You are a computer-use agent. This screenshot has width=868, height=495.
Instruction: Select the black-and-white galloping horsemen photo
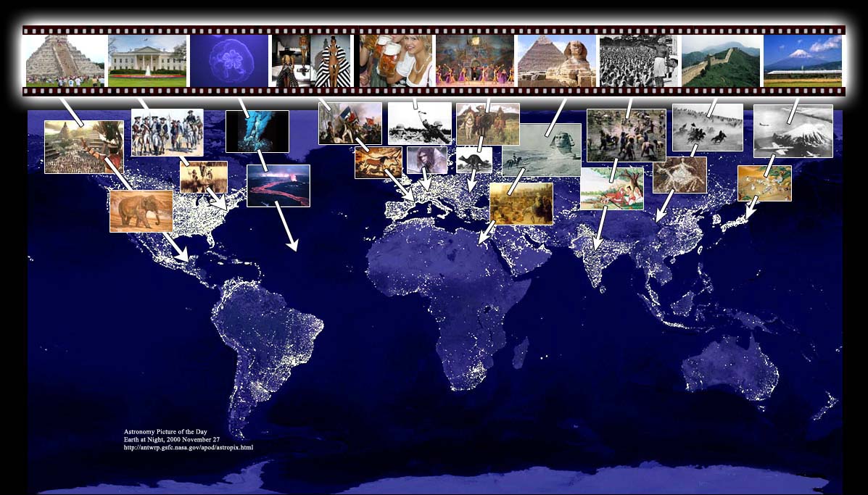(x=707, y=127)
